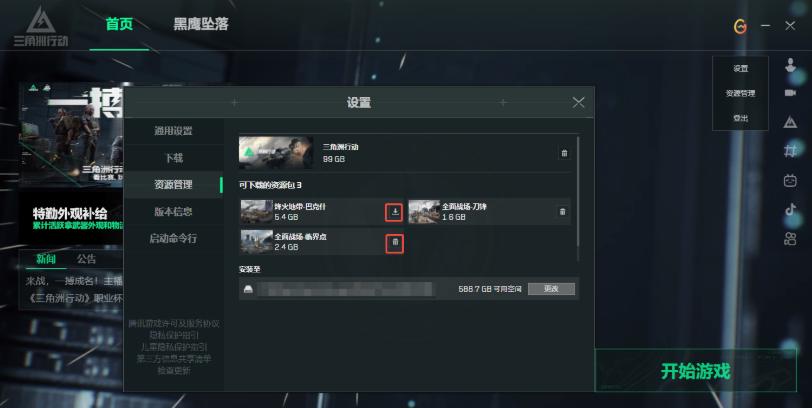The height and width of the screenshot is (408, 812).
Task: Open 启动命令行 settings section
Action: 173,238
